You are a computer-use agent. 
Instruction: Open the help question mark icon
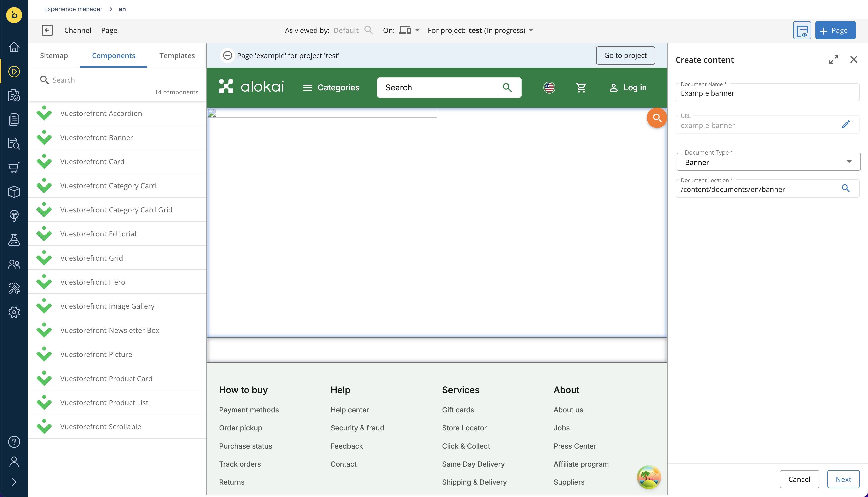click(14, 442)
